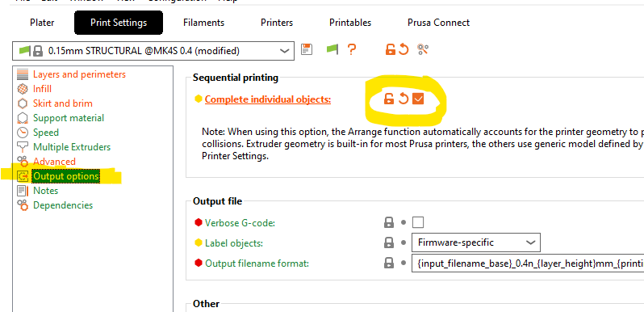The height and width of the screenshot is (312, 644).
Task: Open the Plater tab
Action: pos(42,23)
